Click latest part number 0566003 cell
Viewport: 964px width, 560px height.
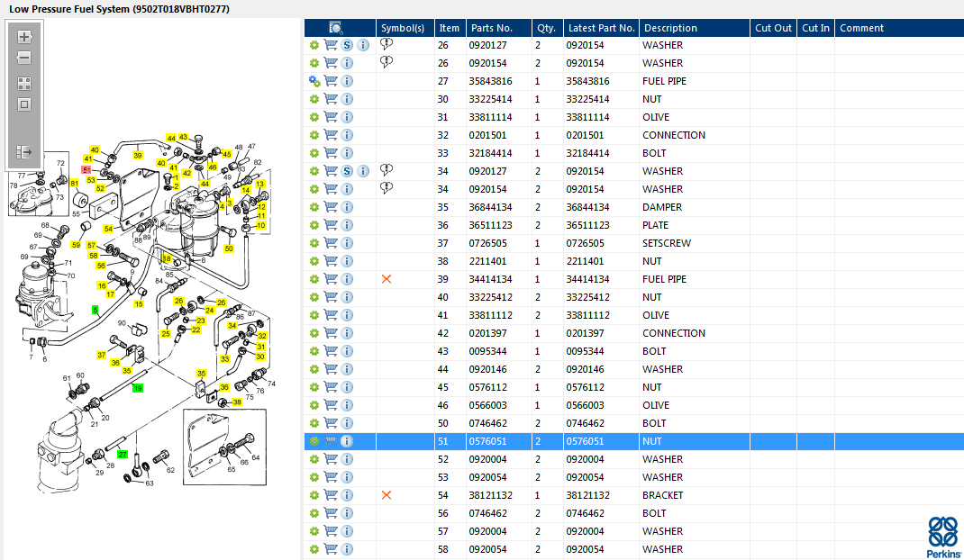[x=586, y=405]
